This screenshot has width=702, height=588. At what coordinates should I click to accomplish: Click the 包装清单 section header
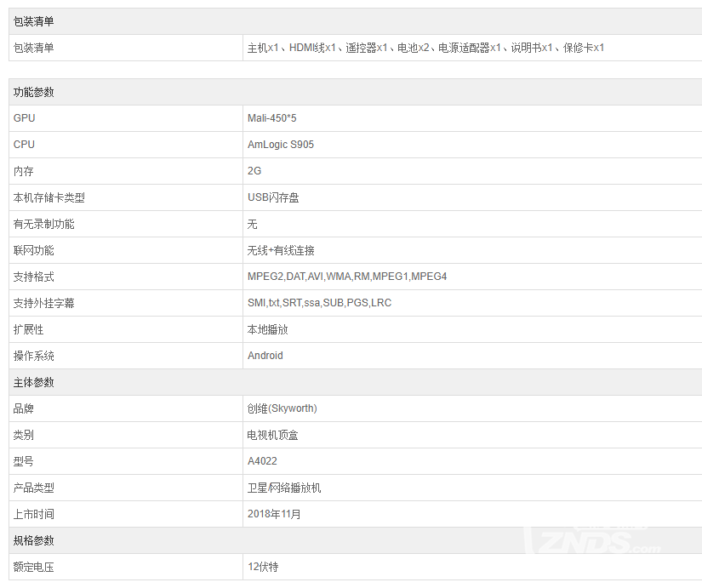(x=33, y=21)
